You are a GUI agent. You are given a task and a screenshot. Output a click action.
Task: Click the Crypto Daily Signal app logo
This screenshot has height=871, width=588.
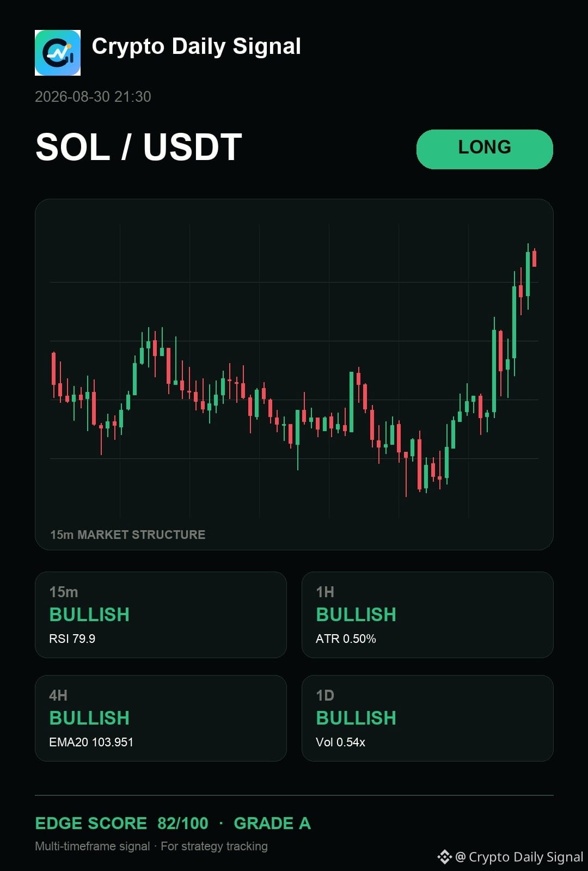click(x=58, y=53)
